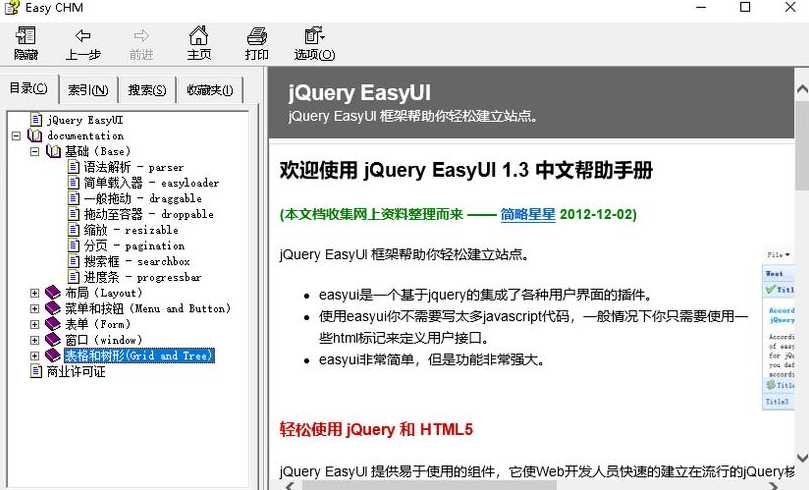Viewport: 809px width, 490px height.
Task: Click the purple book icon for 菜单和按钮
Action: [53, 308]
